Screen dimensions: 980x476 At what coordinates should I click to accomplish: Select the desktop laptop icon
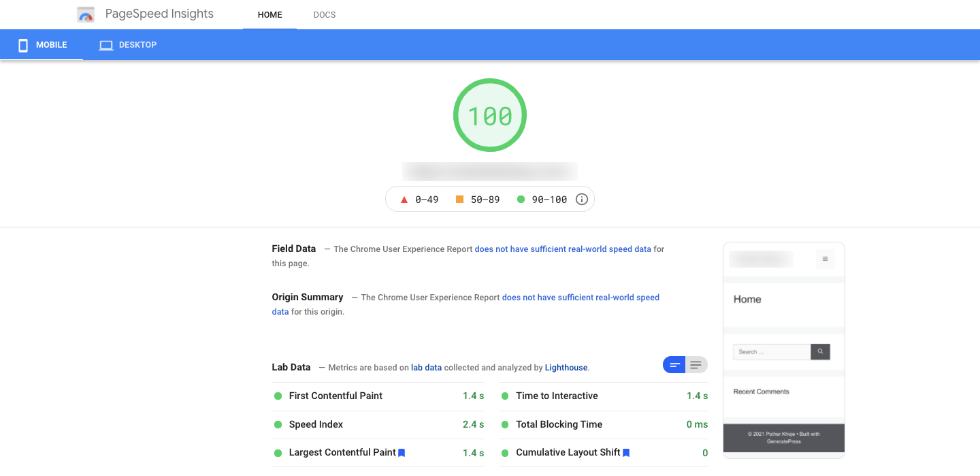[105, 46]
